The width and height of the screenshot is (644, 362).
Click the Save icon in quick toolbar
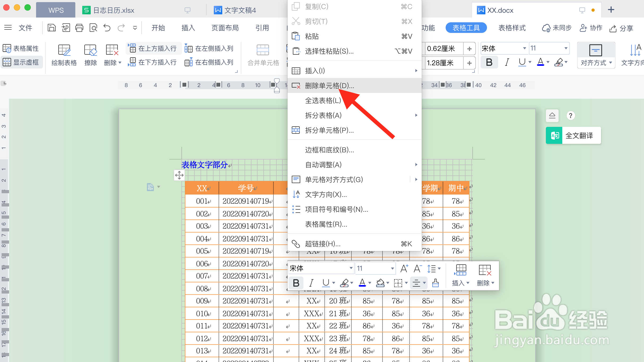(x=51, y=28)
